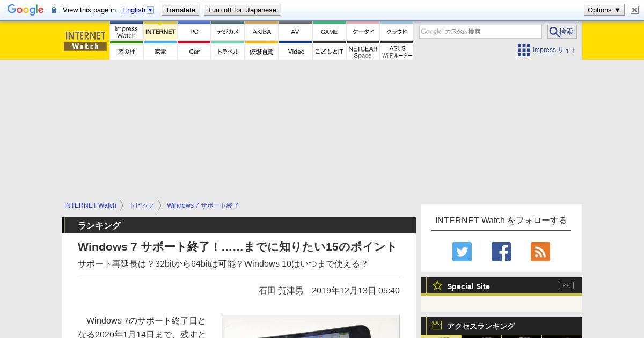This screenshot has width=644, height=338.
Task: Click author name 石田 賀津男
Action: click(281, 291)
